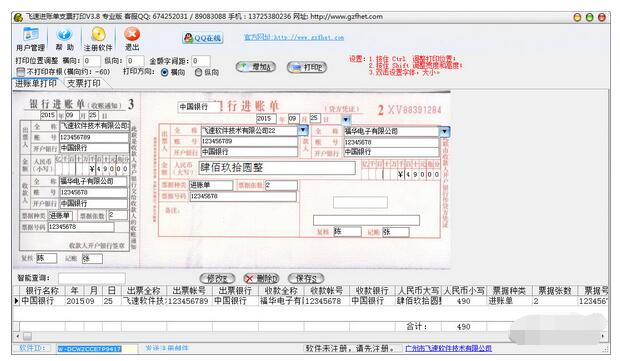Viewport: 620px width, 361px height.
Task: Expand the date picker dropdown arrow
Action: [346, 119]
